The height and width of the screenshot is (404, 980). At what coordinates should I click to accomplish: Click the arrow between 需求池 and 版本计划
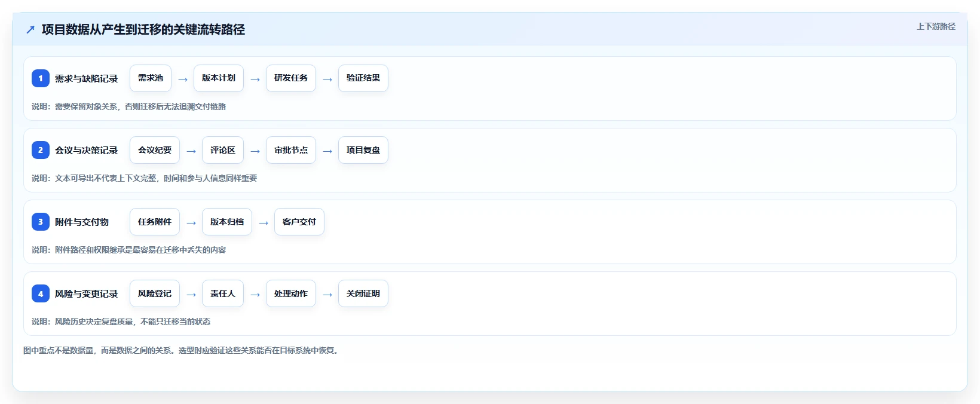click(x=183, y=79)
